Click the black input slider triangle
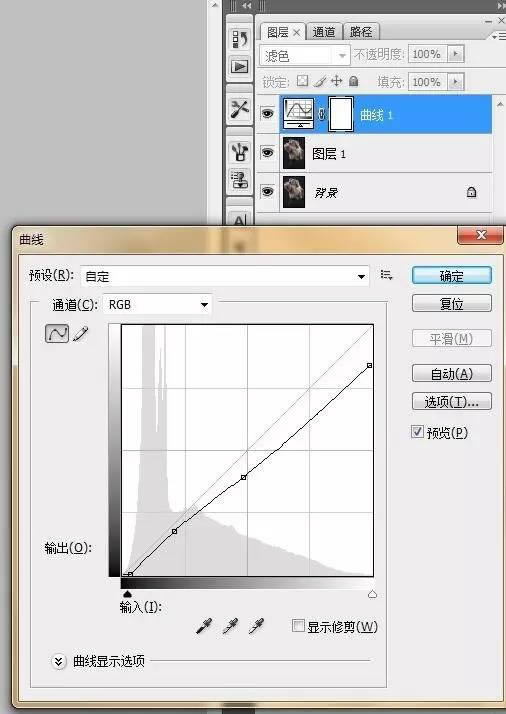The width and height of the screenshot is (506, 714). point(128,594)
